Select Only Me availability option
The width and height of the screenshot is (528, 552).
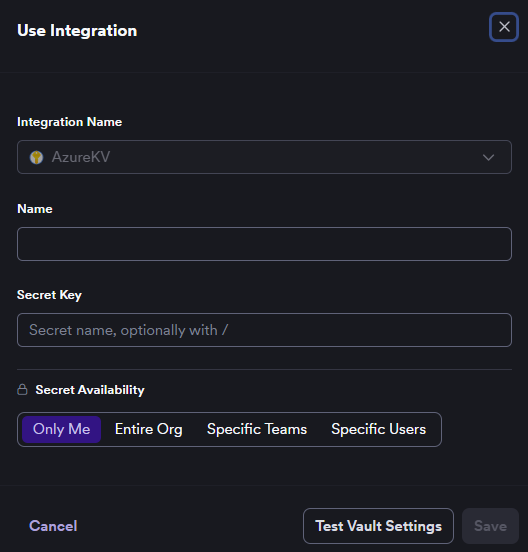pos(62,429)
